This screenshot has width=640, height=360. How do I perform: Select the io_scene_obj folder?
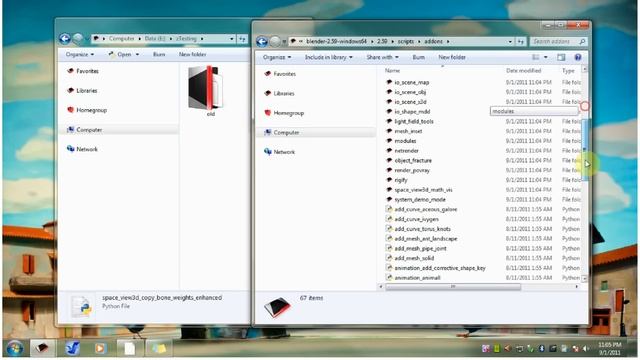coord(410,92)
